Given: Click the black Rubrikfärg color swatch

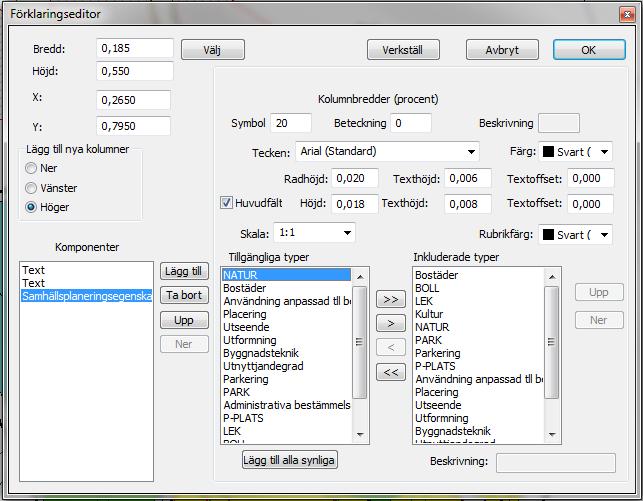Looking at the screenshot, I should (x=548, y=235).
